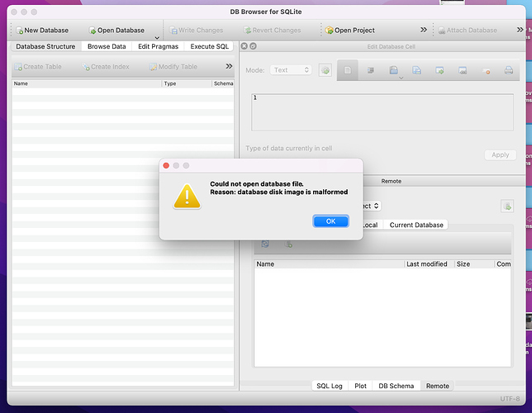
Task: Click the auto-switch mode icon beside Mode
Action: tap(325, 70)
